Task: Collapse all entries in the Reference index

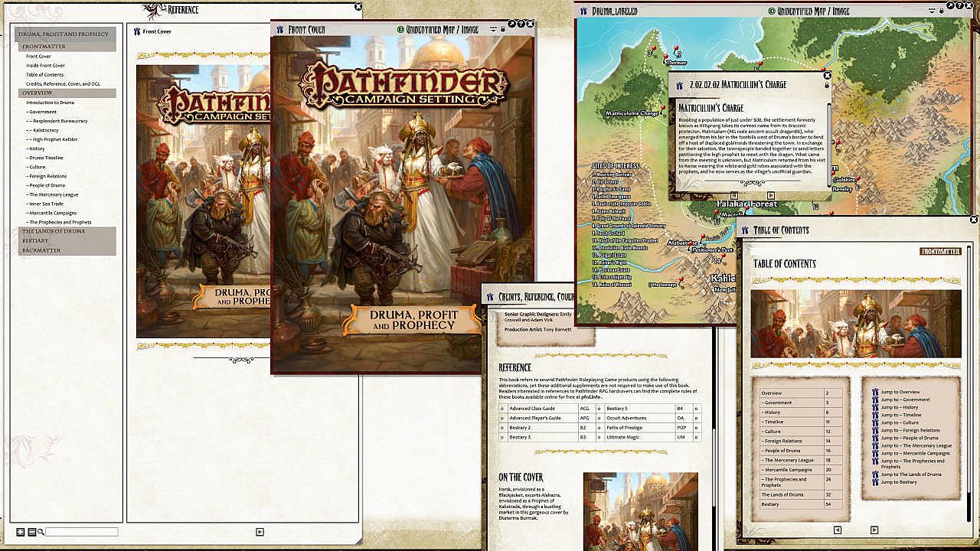Action: tap(31, 532)
